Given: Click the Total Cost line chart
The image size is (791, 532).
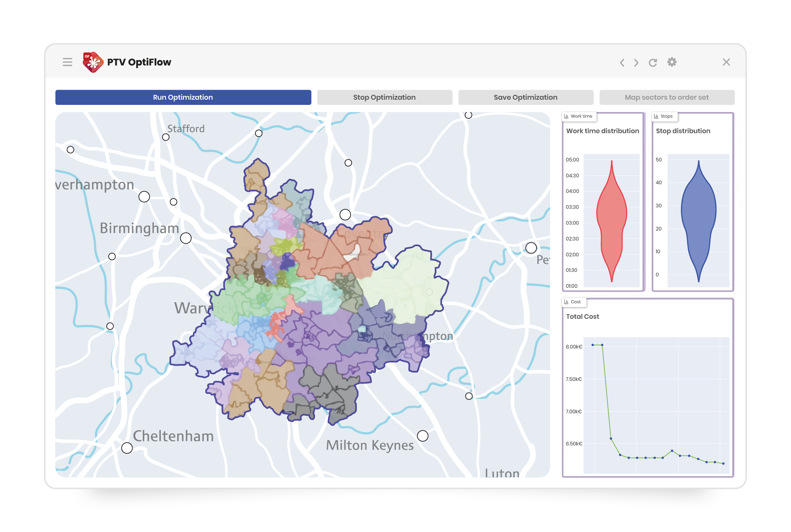Looking at the screenshot, I should 656,405.
